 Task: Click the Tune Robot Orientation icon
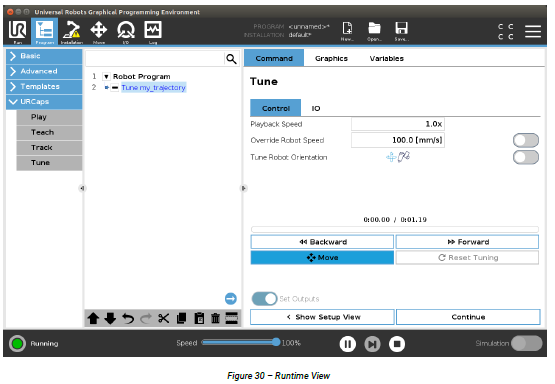(x=398, y=157)
